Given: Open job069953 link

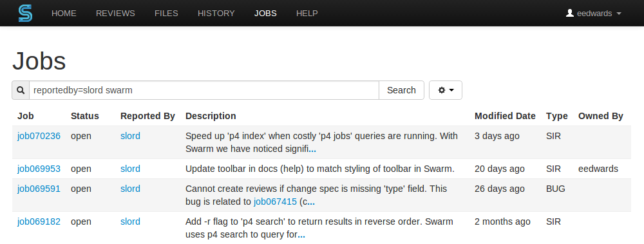Looking at the screenshot, I should [39, 169].
